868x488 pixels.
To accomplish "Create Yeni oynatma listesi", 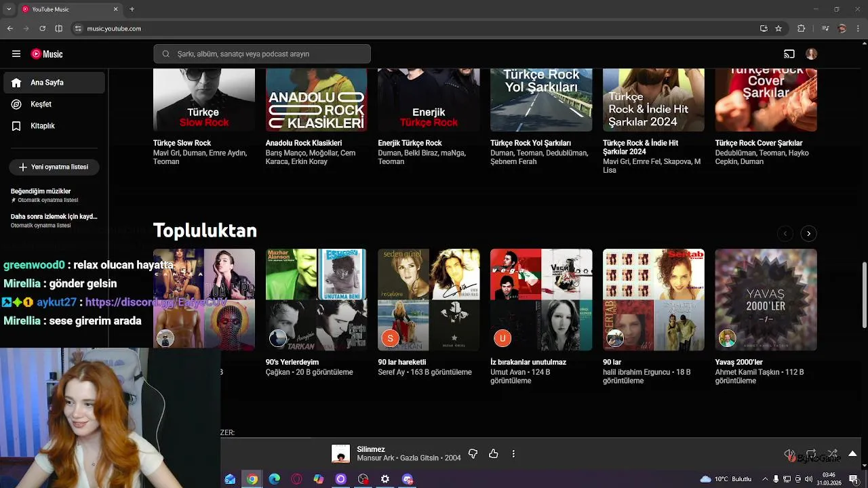I will pyautogui.click(x=54, y=167).
